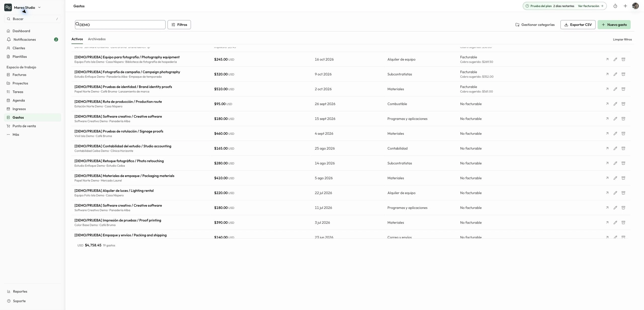The width and height of the screenshot is (644, 310).
Task: Open Notificaciones in sidebar
Action: tap(32, 39)
